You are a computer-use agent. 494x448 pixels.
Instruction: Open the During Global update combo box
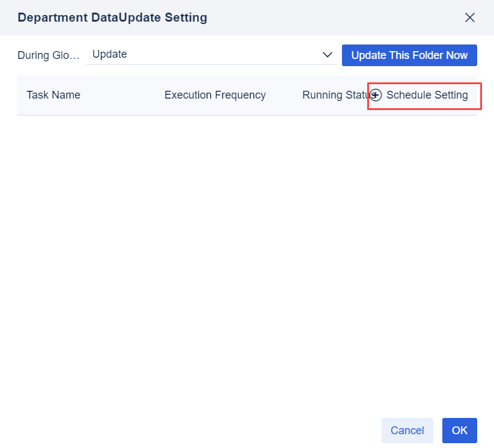pos(210,55)
